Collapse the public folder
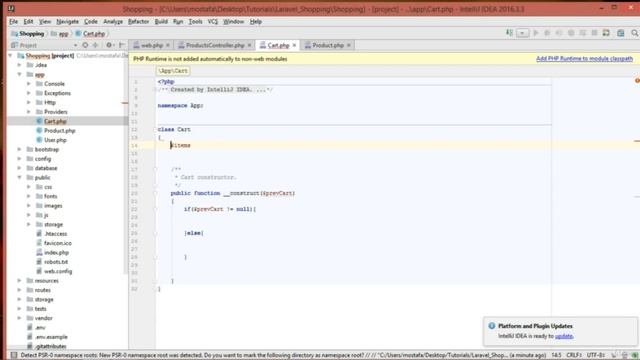 [19, 178]
